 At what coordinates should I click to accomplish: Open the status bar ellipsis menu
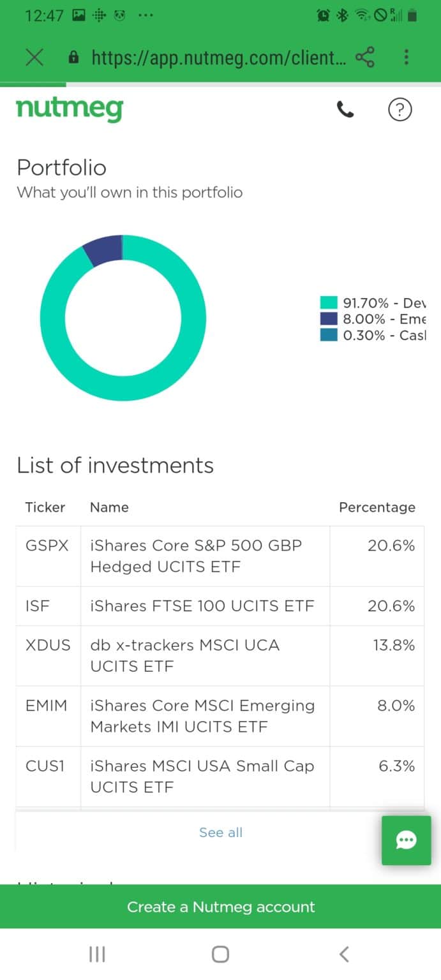pyautogui.click(x=146, y=15)
